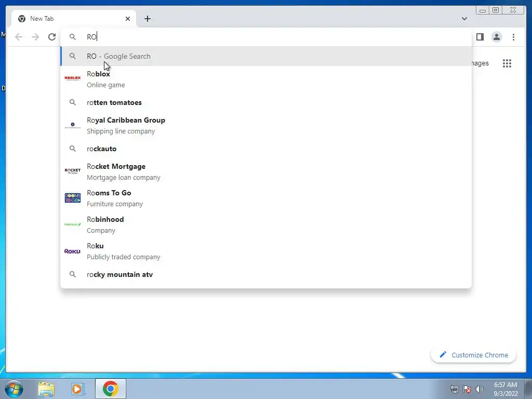Click the Robinhood logo icon
The image size is (532, 399).
tap(73, 224)
